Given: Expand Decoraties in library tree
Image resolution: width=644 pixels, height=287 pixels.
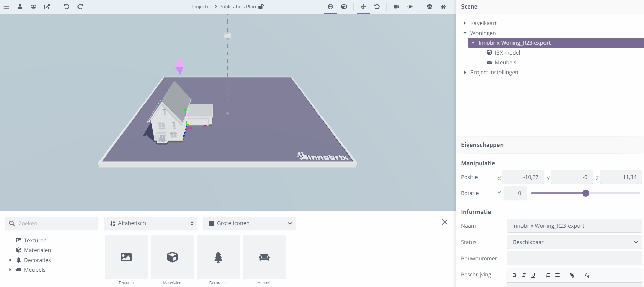Looking at the screenshot, I should tap(10, 260).
